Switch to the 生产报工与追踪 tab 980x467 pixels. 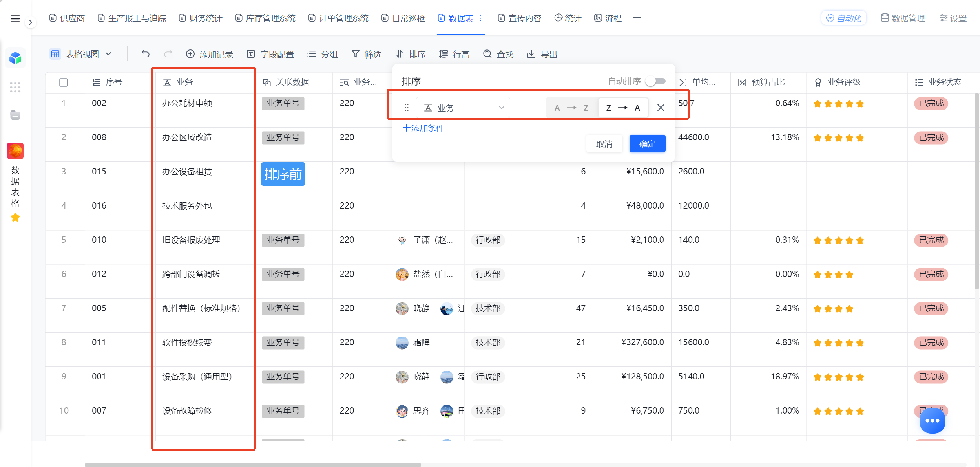coord(132,18)
